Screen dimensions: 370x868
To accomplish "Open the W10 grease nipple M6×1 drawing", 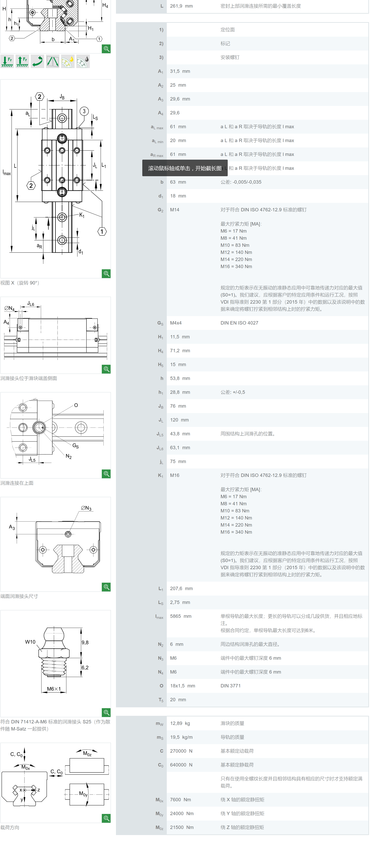I will (x=56, y=663).
